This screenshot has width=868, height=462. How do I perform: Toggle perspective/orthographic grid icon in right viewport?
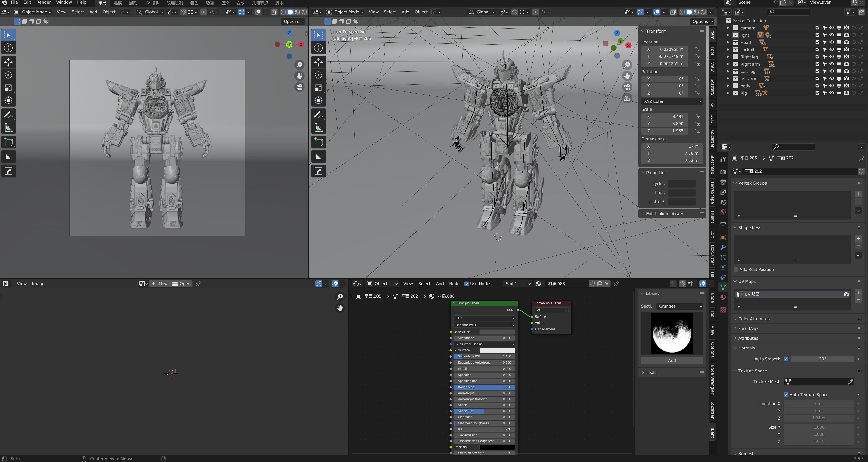(x=627, y=98)
